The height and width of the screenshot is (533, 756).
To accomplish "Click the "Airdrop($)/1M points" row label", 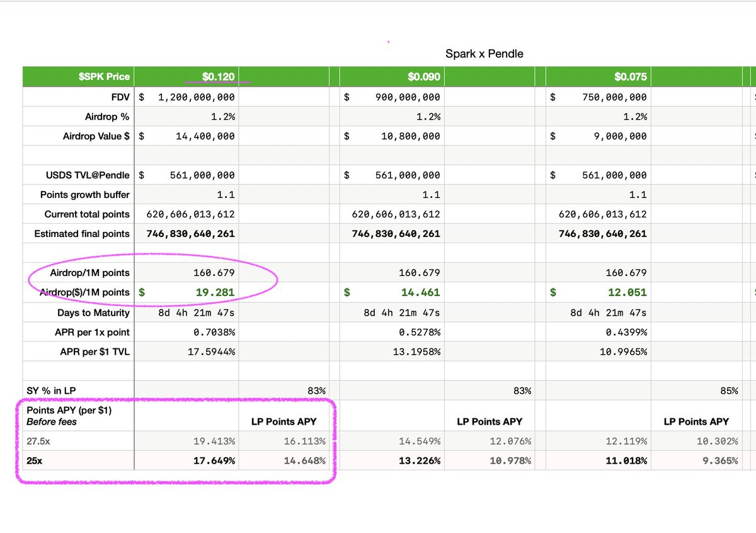I will [x=84, y=292].
